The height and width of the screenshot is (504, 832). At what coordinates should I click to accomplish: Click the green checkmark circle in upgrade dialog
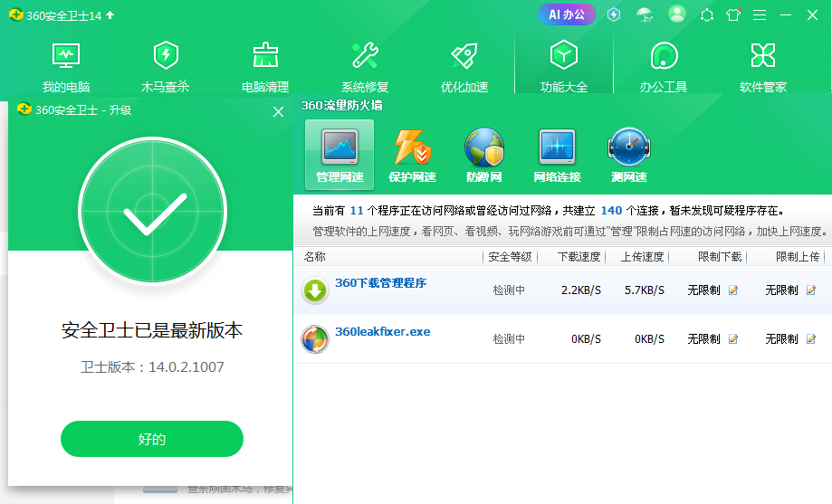click(x=152, y=211)
